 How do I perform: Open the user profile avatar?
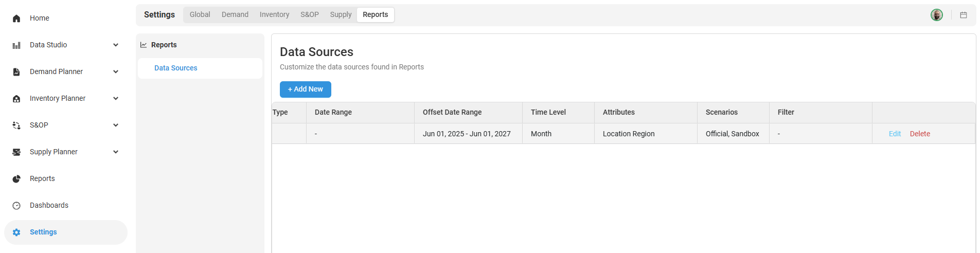coord(937,15)
